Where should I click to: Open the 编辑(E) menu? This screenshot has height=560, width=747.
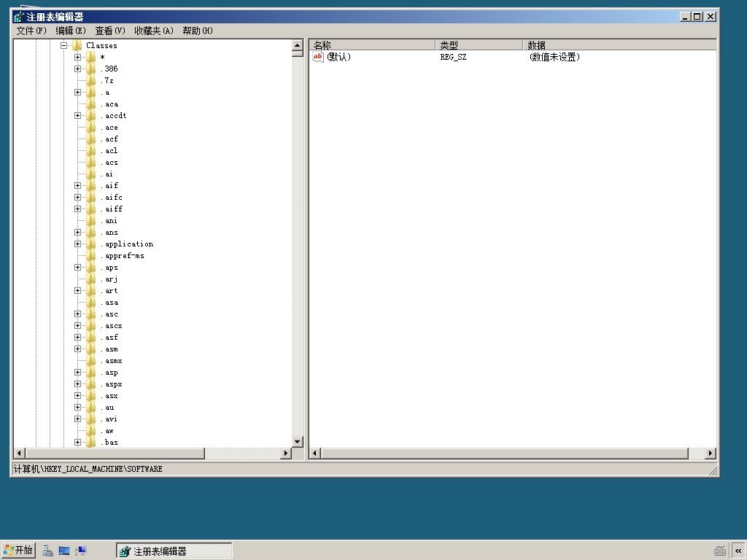point(71,31)
